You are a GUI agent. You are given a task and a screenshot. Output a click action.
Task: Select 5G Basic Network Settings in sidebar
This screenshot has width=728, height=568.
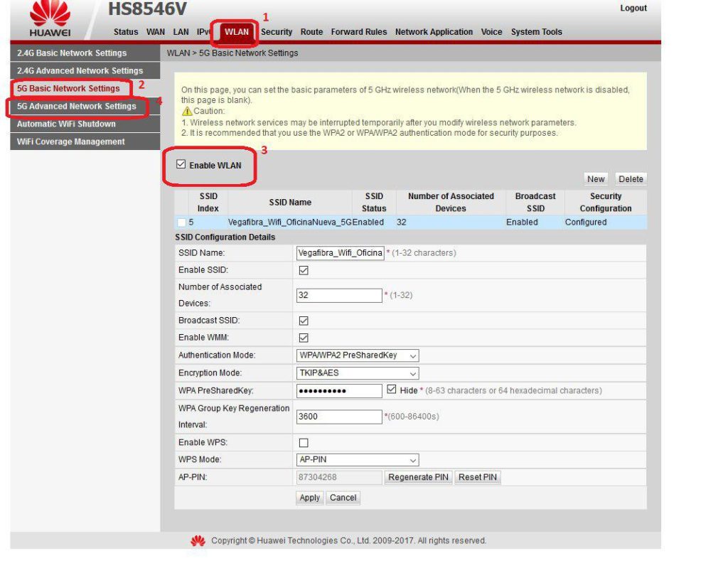pos(85,88)
